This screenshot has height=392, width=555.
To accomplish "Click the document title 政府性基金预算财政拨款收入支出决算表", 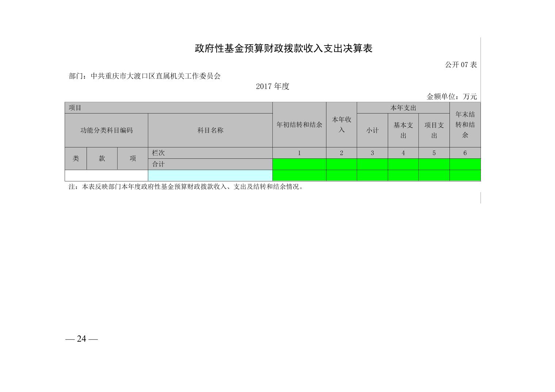I will (283, 49).
